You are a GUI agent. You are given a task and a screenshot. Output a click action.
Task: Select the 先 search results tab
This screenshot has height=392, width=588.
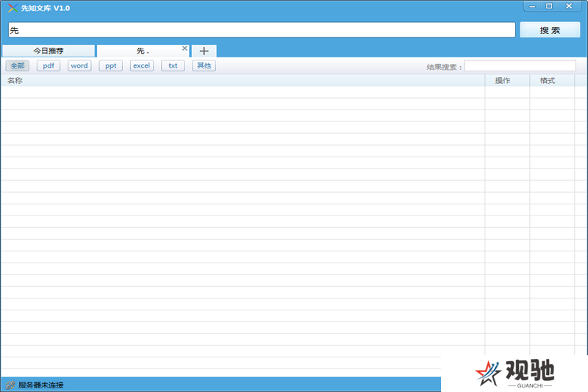coord(143,51)
